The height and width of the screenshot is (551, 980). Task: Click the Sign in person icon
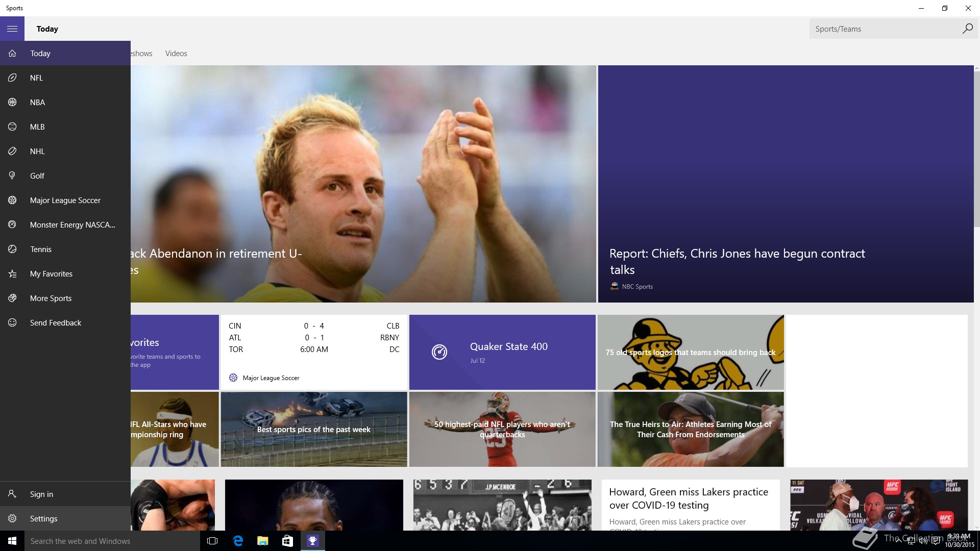coord(12,494)
